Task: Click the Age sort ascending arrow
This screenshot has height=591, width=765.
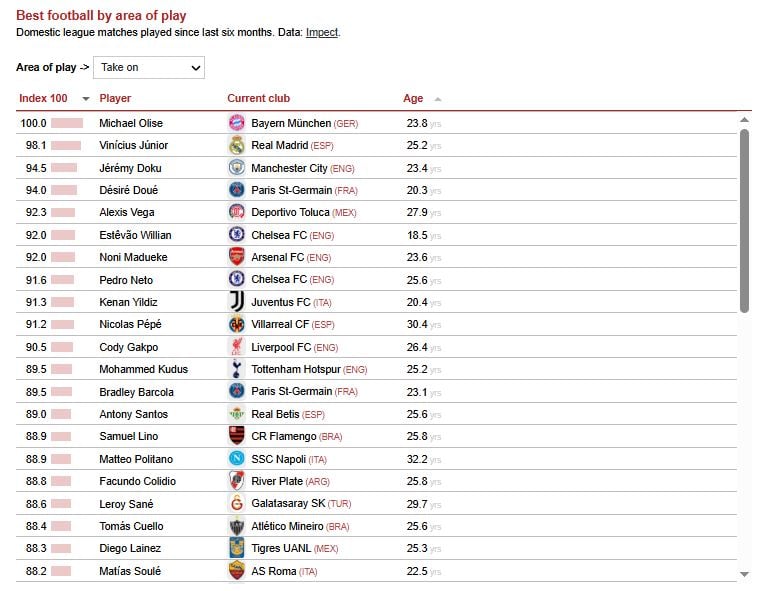Action: click(438, 99)
